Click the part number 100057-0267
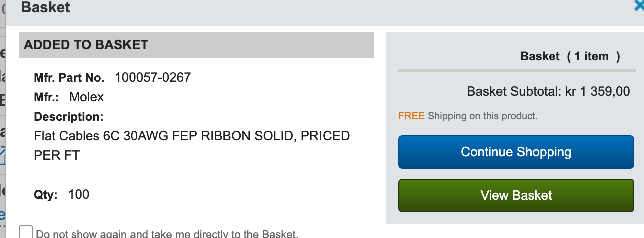This screenshot has width=644, height=238. (x=153, y=77)
